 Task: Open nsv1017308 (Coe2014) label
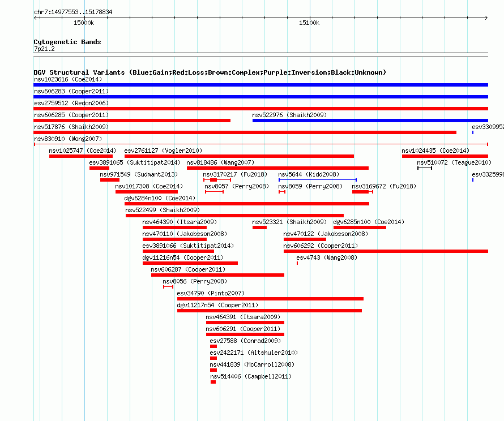pos(149,186)
